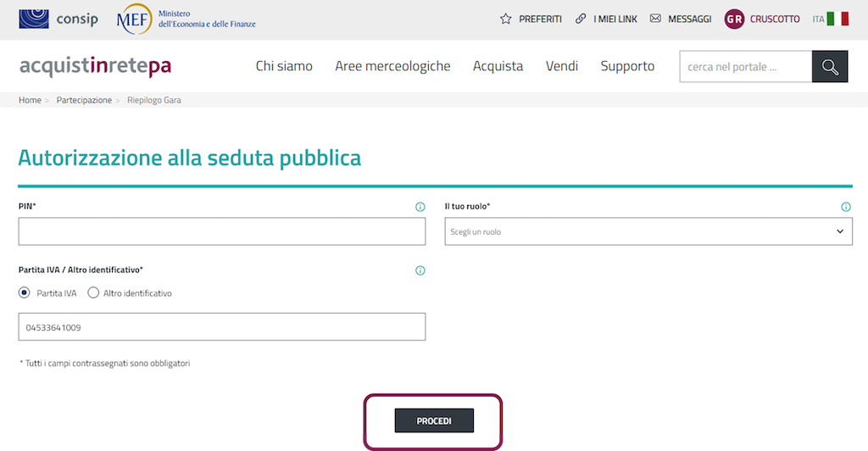Screen dimensions: 868x451
Task: Open the Chi siamo menu
Action: [x=284, y=66]
